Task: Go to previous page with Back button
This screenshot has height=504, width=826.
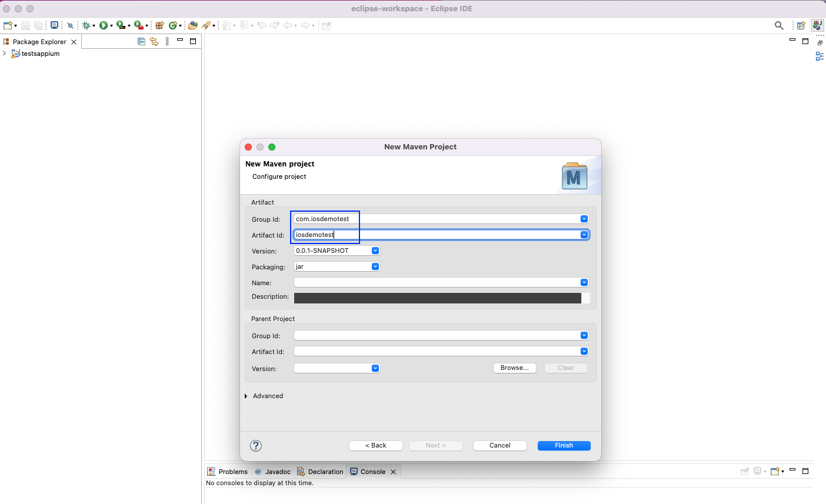Action: click(x=376, y=446)
